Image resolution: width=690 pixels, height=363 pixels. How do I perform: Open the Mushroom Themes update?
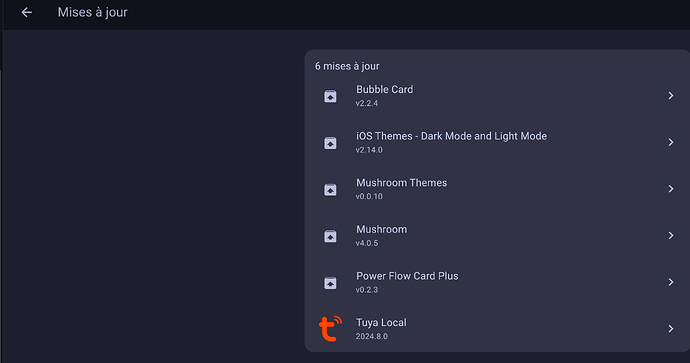497,189
